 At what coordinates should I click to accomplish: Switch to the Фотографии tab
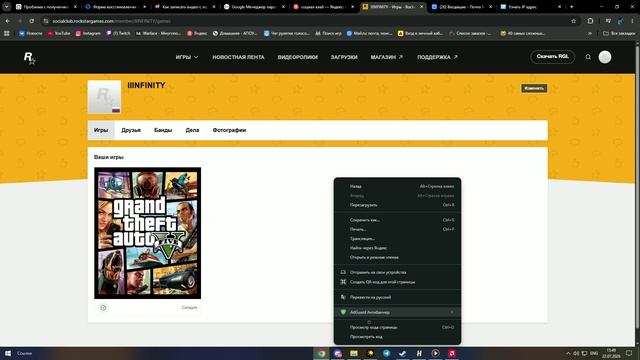tap(229, 130)
